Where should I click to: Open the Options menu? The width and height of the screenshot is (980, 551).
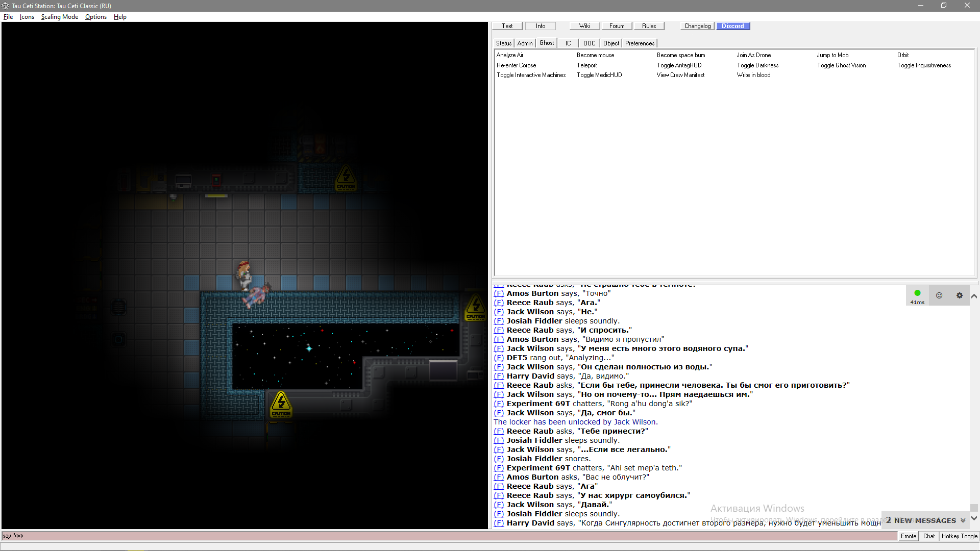click(96, 17)
